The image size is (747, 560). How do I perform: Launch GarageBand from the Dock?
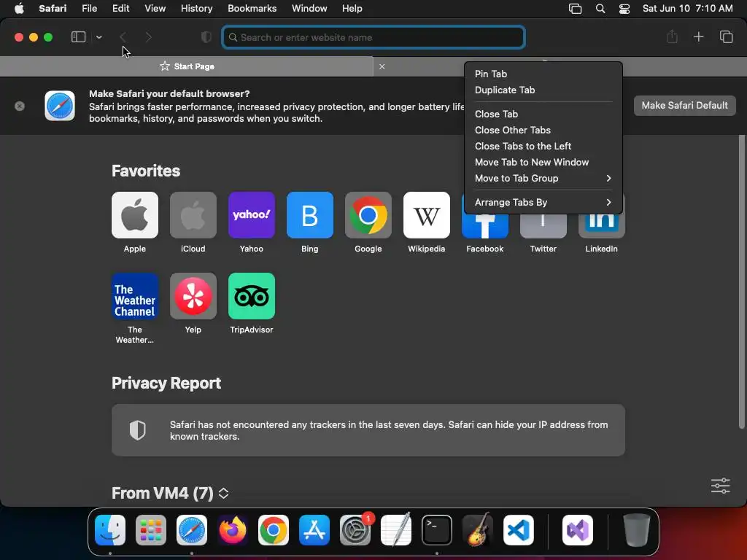tap(478, 530)
